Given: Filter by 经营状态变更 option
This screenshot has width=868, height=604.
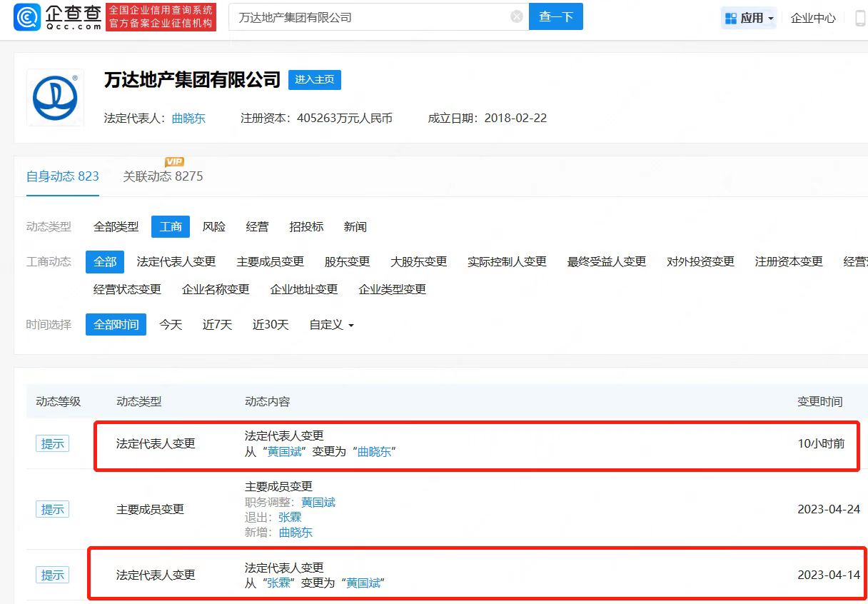Looking at the screenshot, I should (128, 290).
